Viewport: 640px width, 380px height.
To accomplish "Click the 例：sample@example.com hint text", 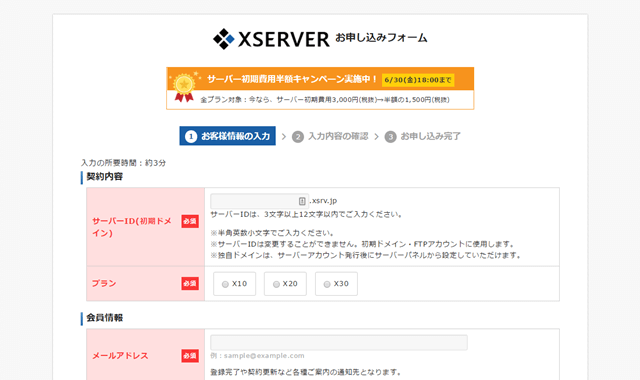I will tap(258, 356).
